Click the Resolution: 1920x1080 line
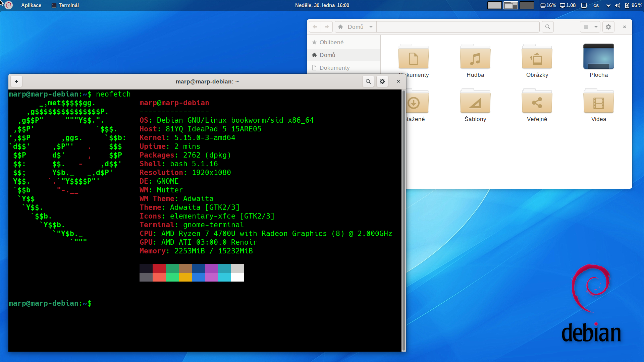Viewport: 644px width, 362px height. [185, 173]
